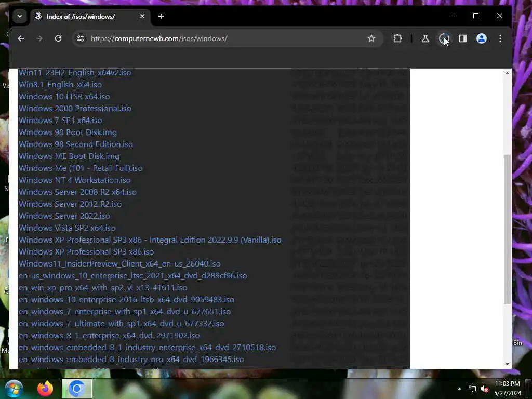Reload the current page
Screen dimensions: 532x399
pos(58,38)
